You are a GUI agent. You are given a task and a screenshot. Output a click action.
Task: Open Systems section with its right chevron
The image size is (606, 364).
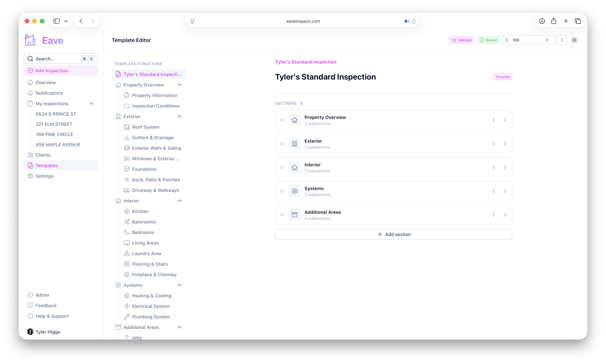pos(504,191)
